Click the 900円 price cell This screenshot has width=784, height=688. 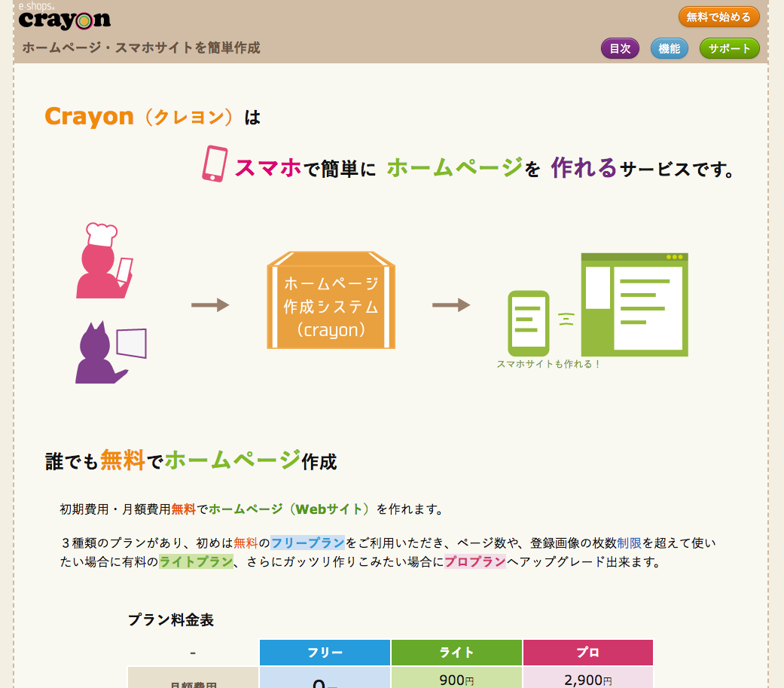[456, 678]
